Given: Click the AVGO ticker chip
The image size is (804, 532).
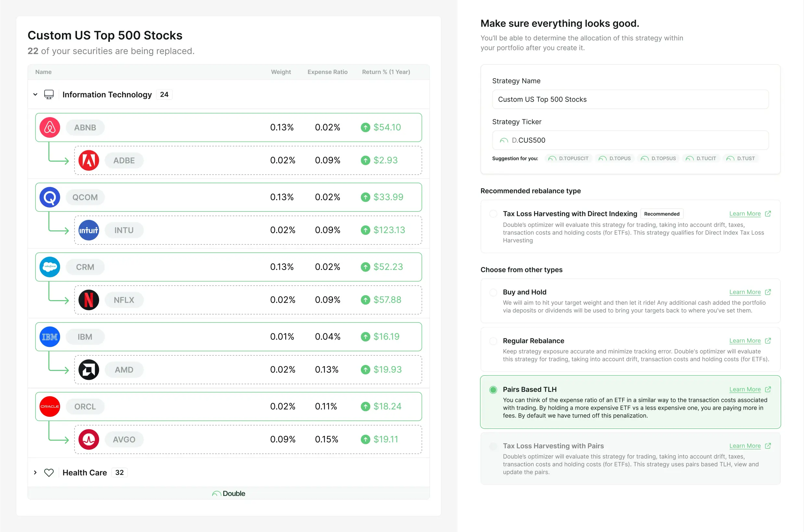Looking at the screenshot, I should (x=124, y=439).
